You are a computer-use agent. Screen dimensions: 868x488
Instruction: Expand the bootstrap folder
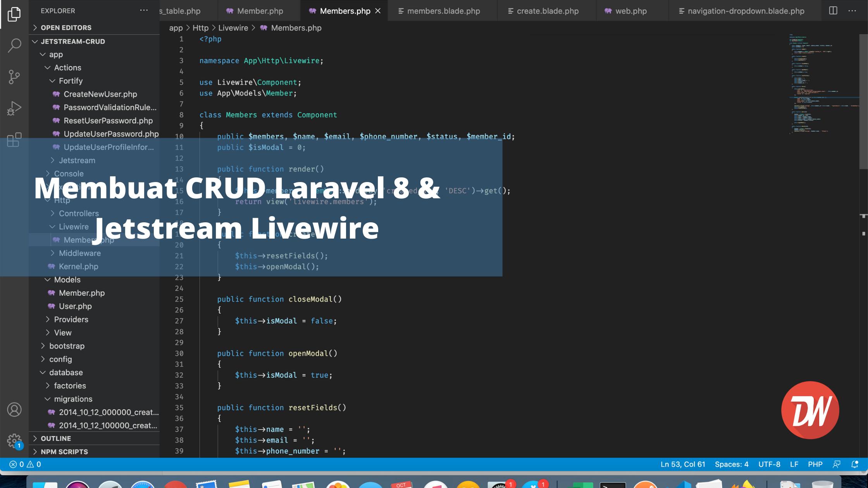94,346
